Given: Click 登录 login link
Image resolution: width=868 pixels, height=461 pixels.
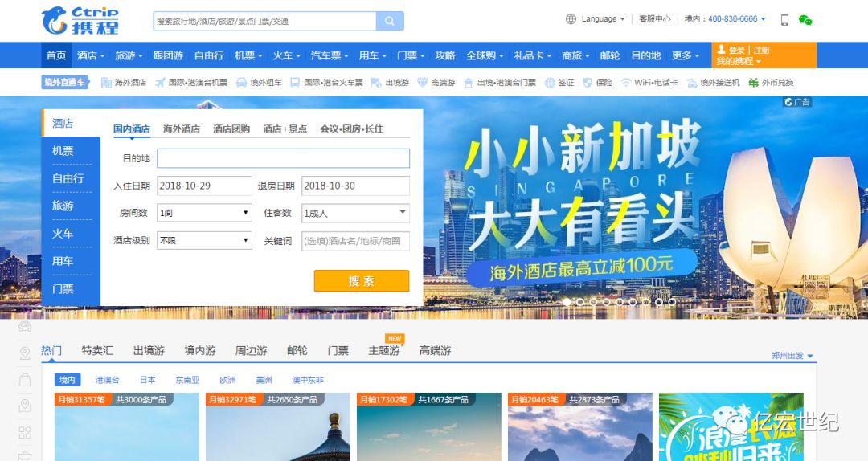Looking at the screenshot, I should (x=736, y=51).
